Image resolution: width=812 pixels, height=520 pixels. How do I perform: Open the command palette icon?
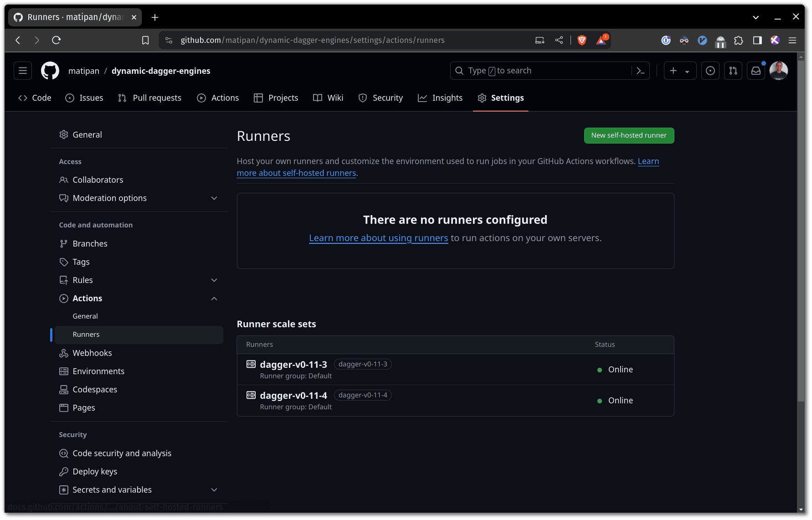(641, 71)
